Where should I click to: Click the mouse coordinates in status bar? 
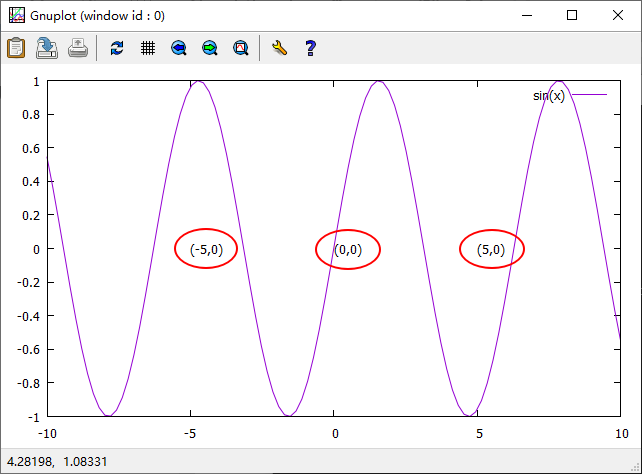point(57,462)
